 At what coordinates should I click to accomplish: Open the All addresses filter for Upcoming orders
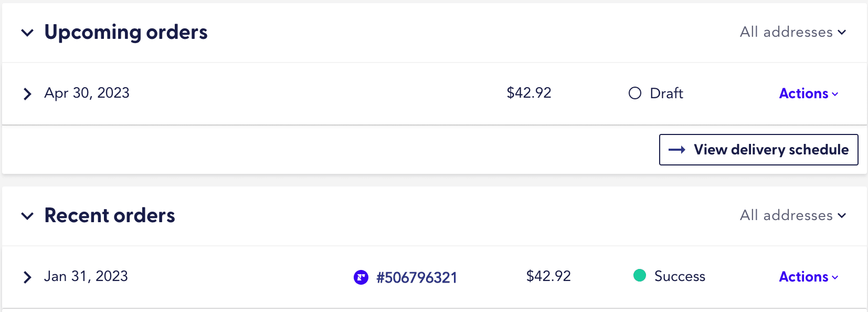pyautogui.click(x=792, y=32)
